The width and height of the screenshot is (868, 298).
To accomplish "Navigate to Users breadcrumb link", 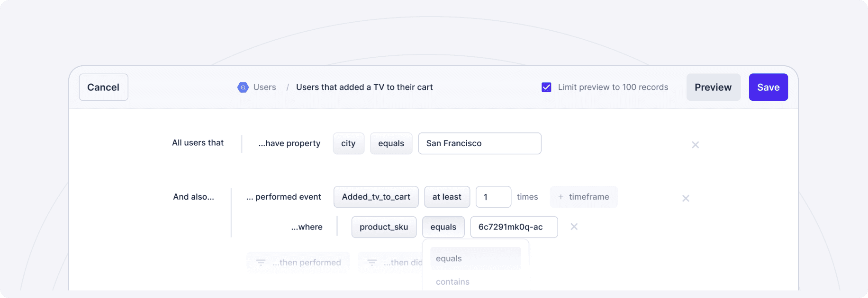I will 264,88.
